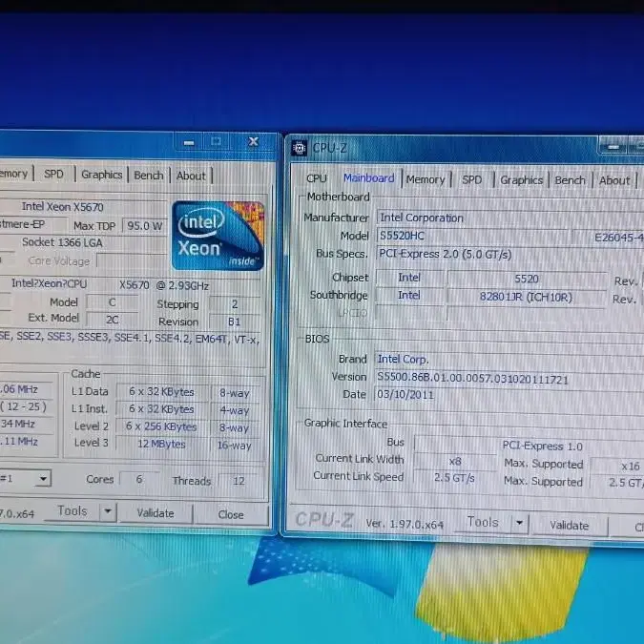Close the left CPU-Z window with X
Screen dimensions: 644x644
[x=254, y=142]
